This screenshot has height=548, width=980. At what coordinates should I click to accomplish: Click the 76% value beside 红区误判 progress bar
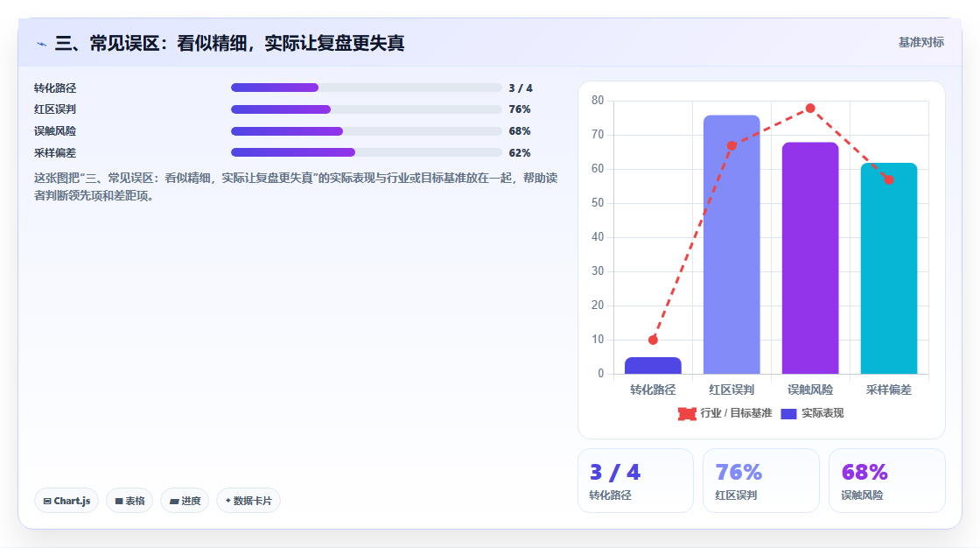coord(520,109)
